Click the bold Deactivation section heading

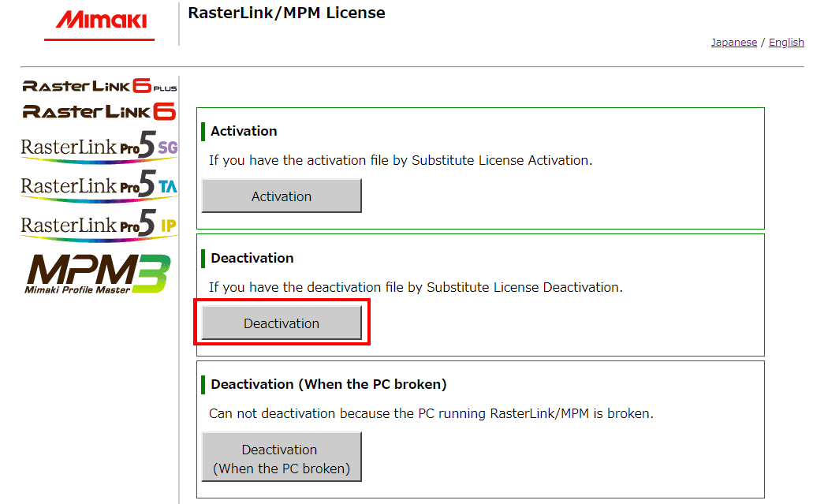[x=252, y=258]
